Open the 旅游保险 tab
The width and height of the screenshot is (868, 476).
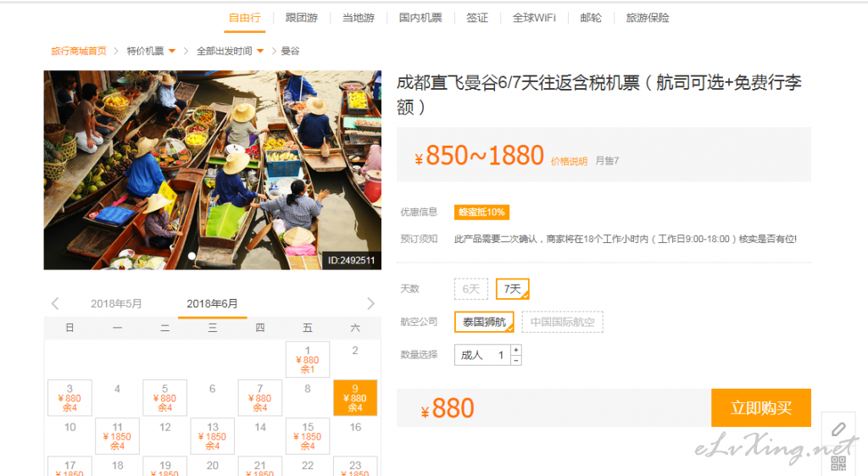(x=647, y=18)
